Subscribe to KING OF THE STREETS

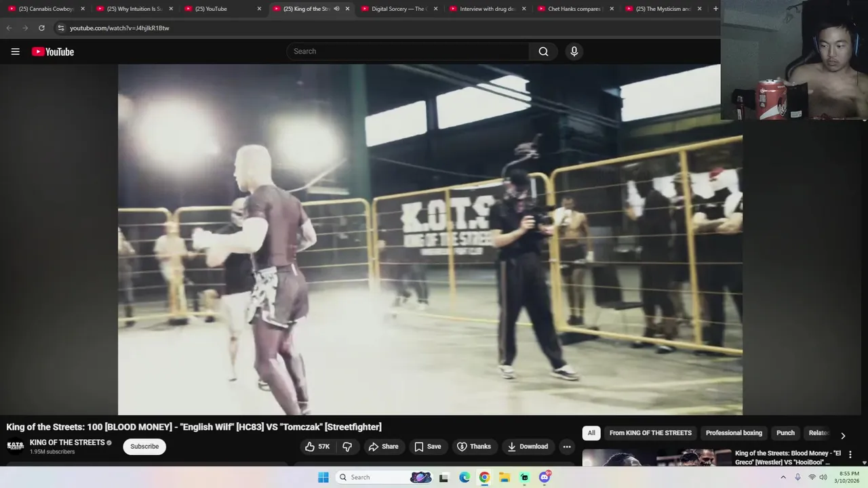point(144,447)
